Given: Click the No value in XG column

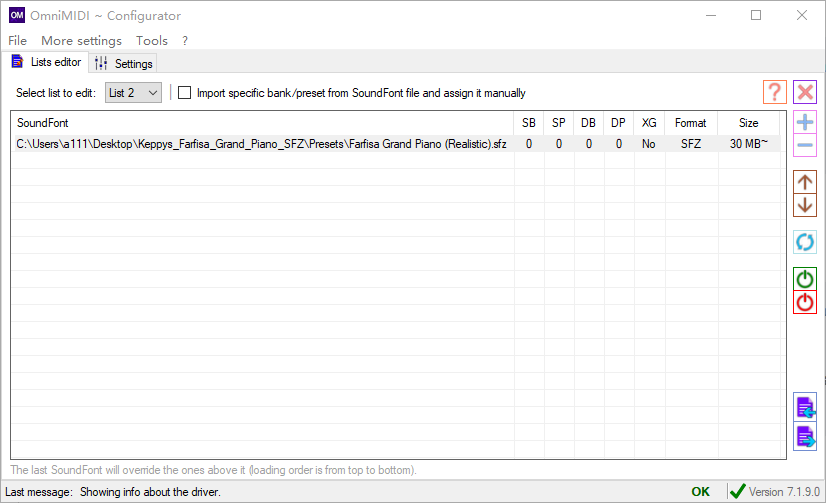Looking at the screenshot, I should pos(648,144).
